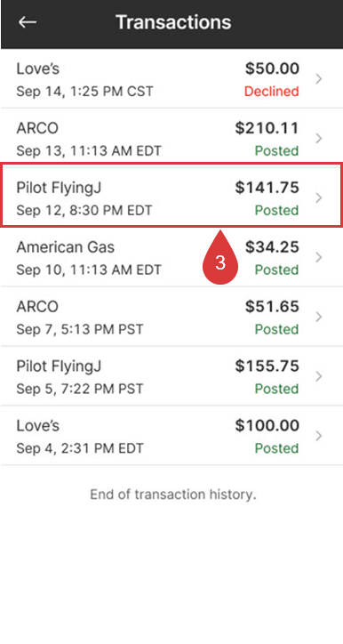Viewport: 343px width, 644px height.
Task: Open the declined $50.00 Love's chevron
Action: (319, 79)
